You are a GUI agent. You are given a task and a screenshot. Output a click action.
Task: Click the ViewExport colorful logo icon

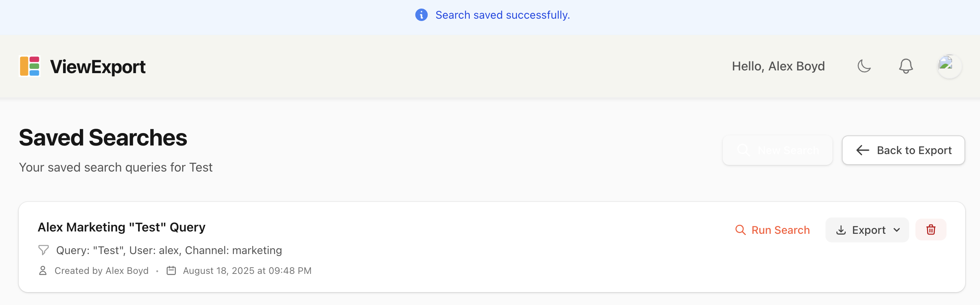click(x=30, y=67)
